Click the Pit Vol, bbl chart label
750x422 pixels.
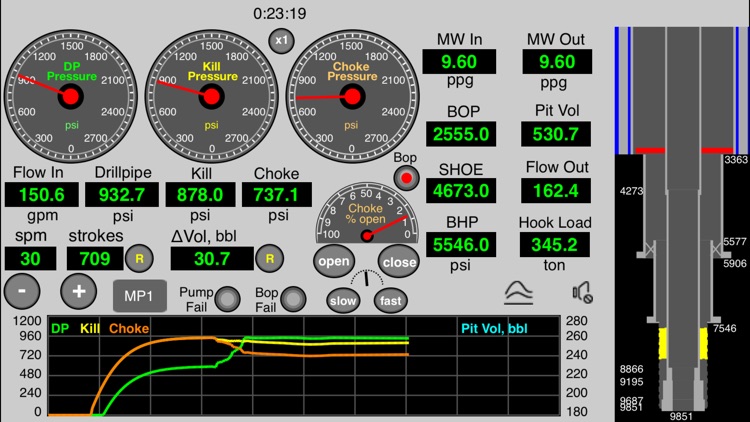(x=494, y=329)
